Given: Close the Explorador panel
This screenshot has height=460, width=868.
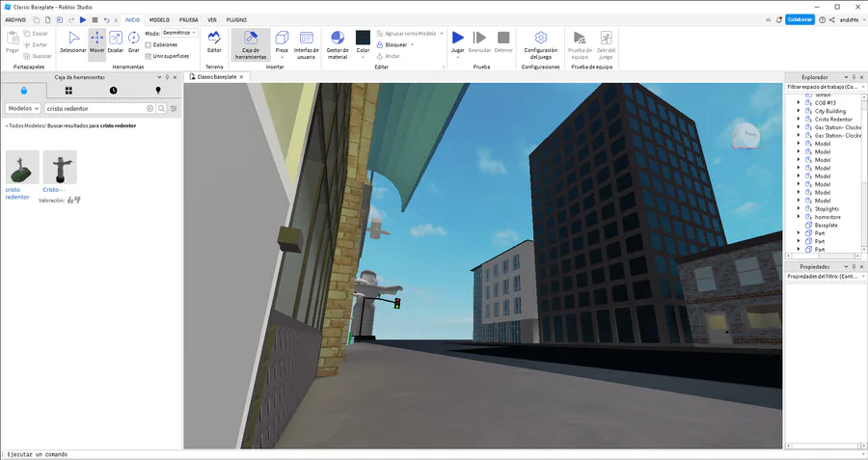Looking at the screenshot, I should coord(862,77).
